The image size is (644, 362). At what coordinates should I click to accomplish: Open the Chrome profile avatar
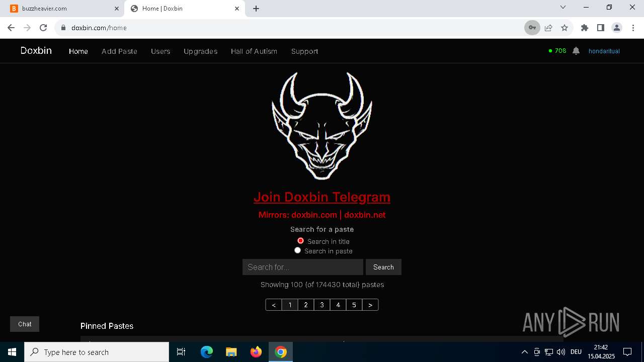click(617, 28)
